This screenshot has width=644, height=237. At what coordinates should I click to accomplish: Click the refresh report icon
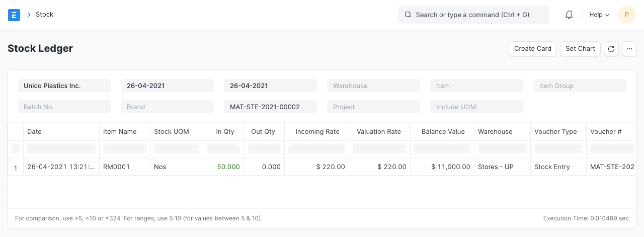(611, 49)
